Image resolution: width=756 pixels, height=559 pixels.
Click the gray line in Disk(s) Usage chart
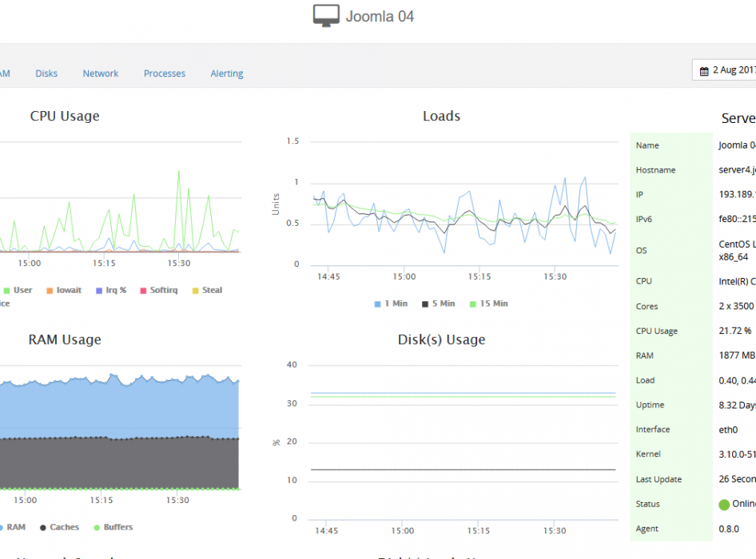coord(463,469)
